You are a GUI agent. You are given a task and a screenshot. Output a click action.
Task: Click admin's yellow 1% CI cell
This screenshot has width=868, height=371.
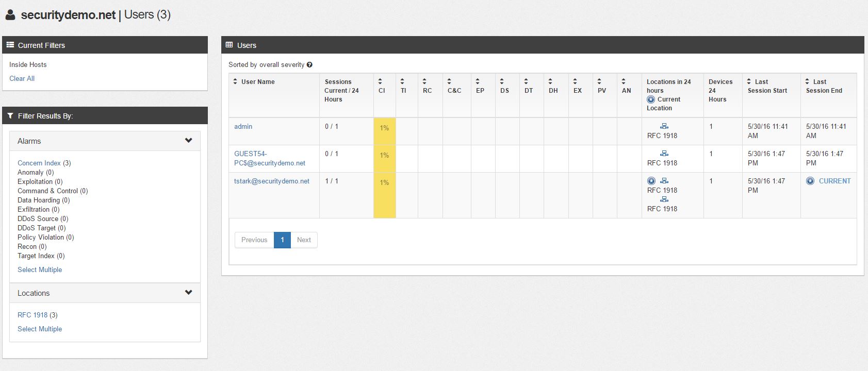click(385, 131)
